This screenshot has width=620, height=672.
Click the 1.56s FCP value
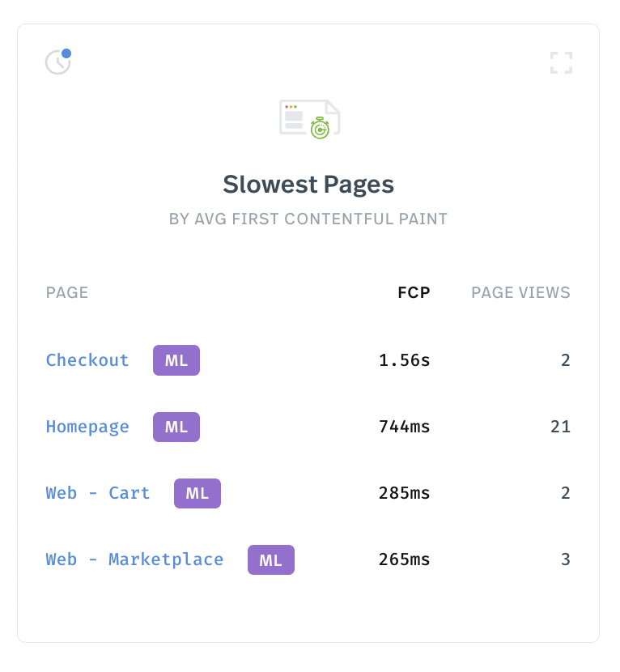coord(405,360)
